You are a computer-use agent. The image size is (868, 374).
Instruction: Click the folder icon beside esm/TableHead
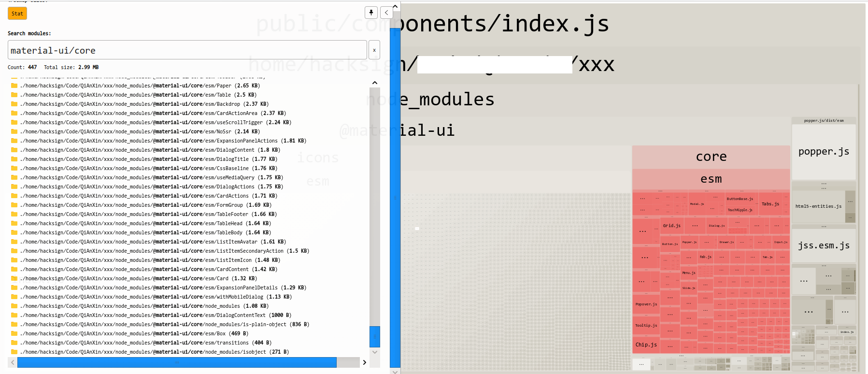tap(14, 223)
